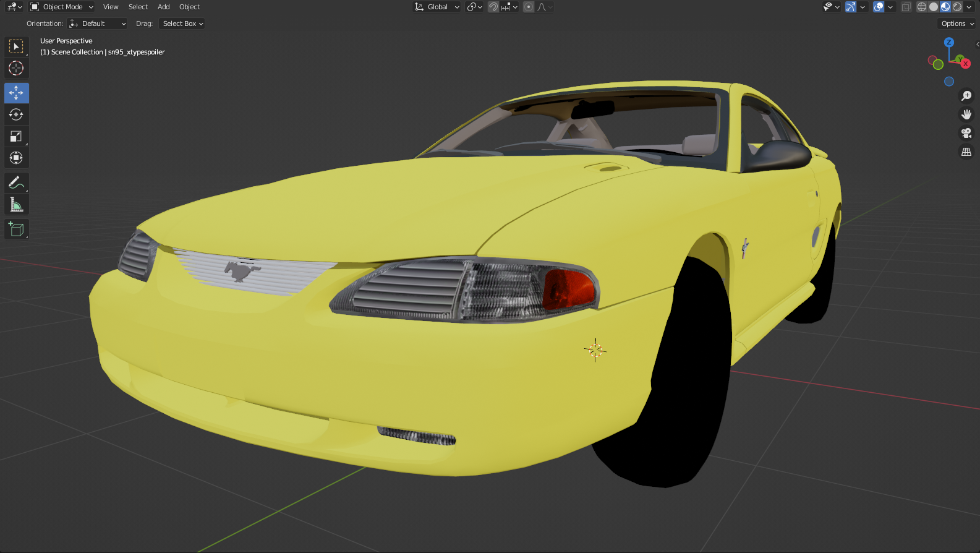This screenshot has width=980, height=553.
Task: Open selectability and visibility dropdown
Action: point(831,7)
